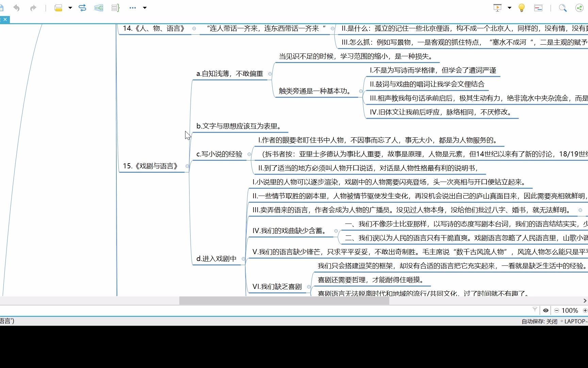Select topic I.作者的眼要老盯住书中人物

tap(379, 140)
